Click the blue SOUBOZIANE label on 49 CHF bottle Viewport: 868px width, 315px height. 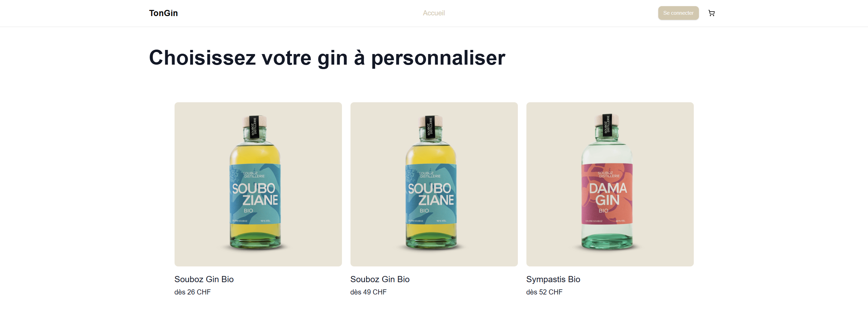tap(431, 194)
